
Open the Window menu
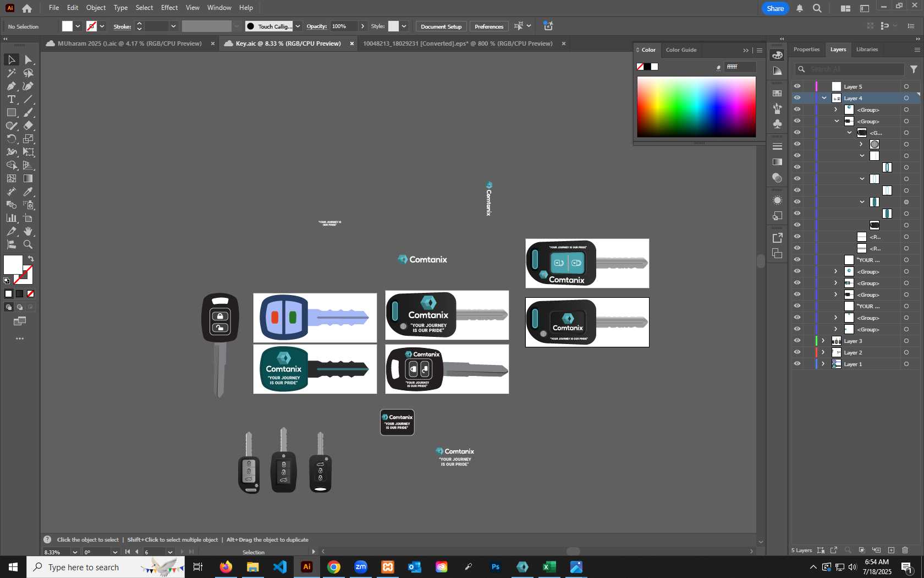click(219, 8)
